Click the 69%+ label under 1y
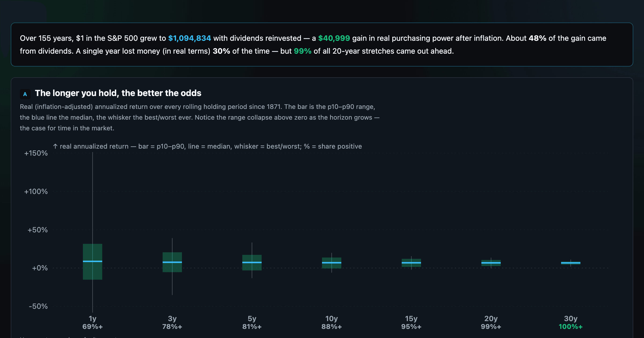Screen dimensions: 644x338 click(93, 326)
